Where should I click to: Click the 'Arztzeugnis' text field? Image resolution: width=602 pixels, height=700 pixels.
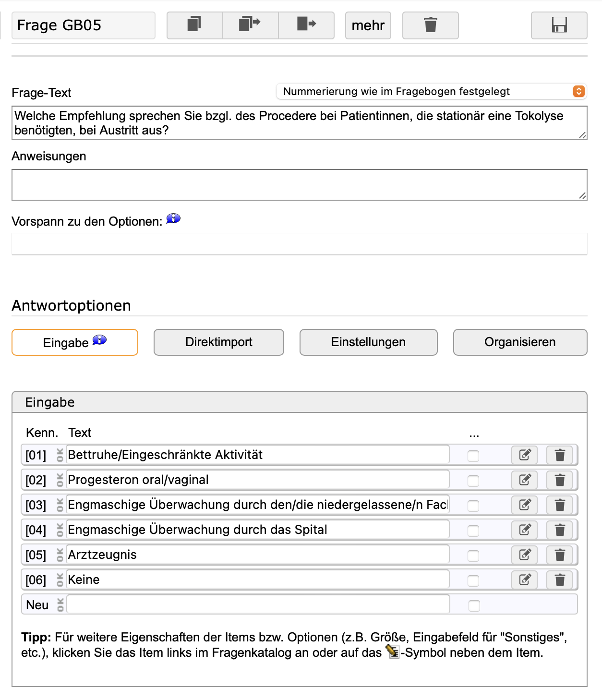coord(258,555)
